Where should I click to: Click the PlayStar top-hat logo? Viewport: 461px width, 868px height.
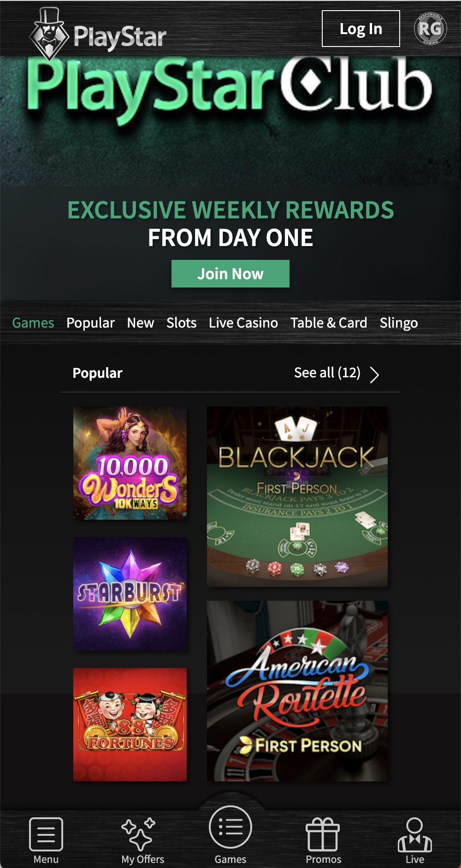tap(50, 30)
